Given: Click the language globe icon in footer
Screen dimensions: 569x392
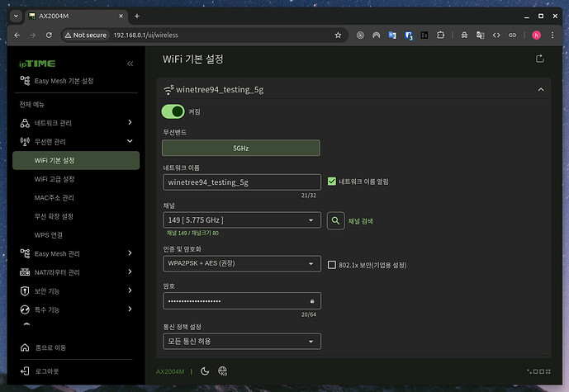Looking at the screenshot, I should (x=222, y=371).
